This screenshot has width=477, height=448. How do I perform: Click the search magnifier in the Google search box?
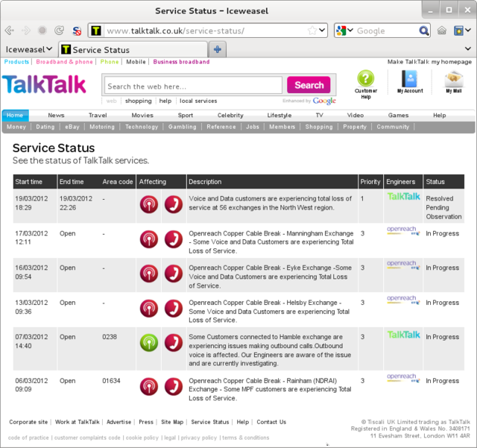pos(423,31)
